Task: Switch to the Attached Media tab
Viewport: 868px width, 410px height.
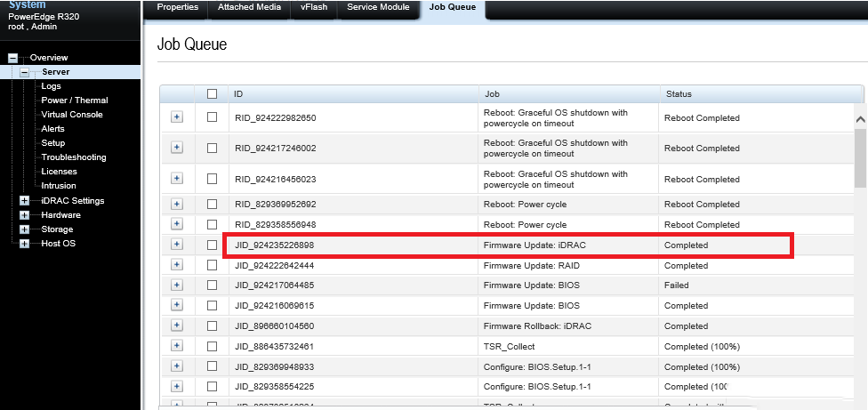Action: coord(249,8)
